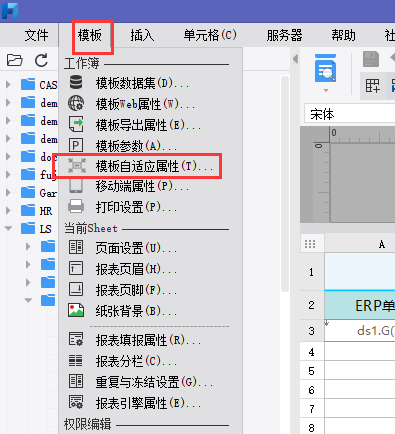395x434 pixels.
Task: Open the 帮助 menu
Action: tap(343, 35)
